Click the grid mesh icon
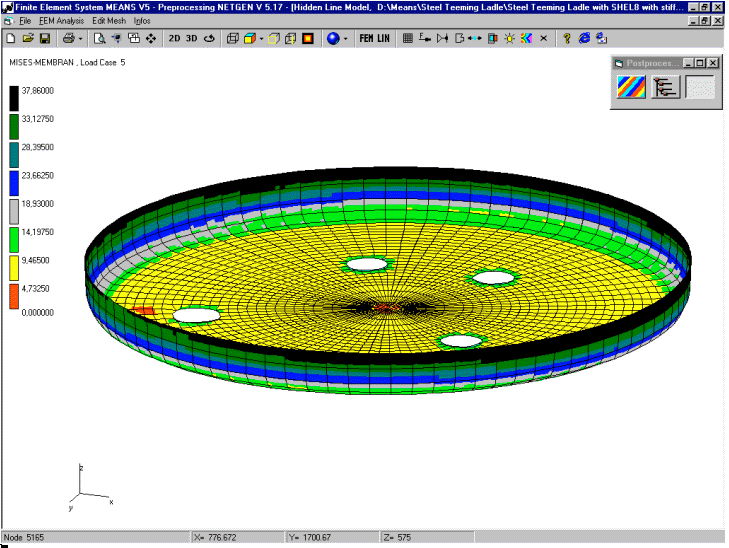The width and height of the screenshot is (729, 548). click(x=408, y=39)
